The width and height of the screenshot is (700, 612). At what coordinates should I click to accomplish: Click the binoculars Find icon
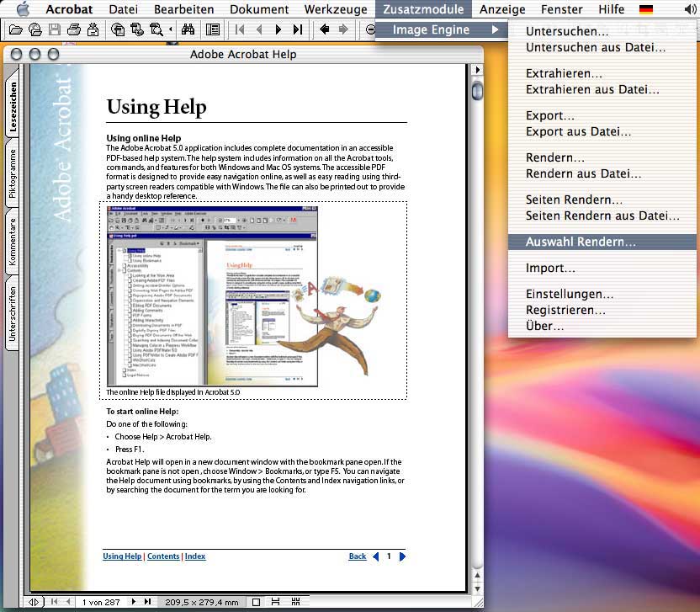click(x=188, y=29)
